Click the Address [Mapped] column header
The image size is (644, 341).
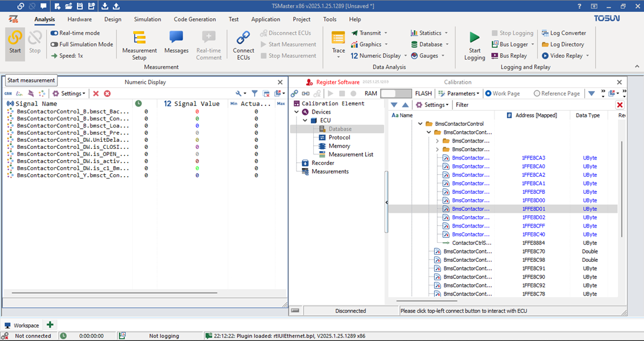tap(532, 115)
